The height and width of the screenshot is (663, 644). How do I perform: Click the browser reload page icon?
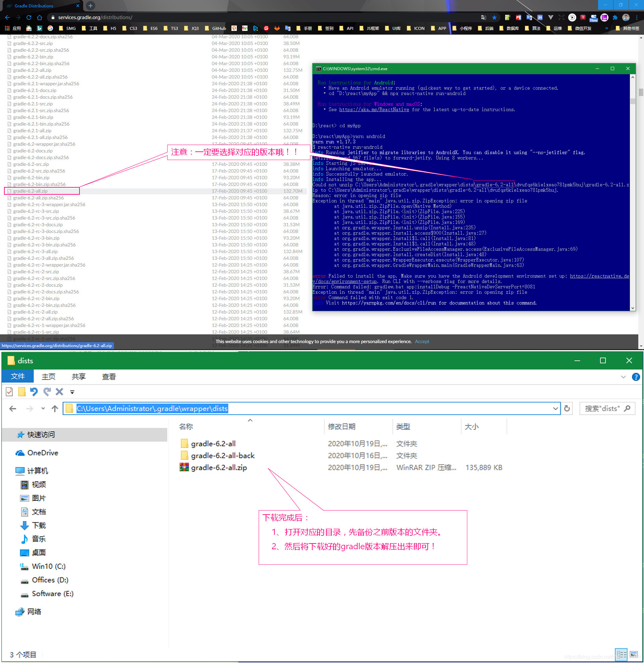click(29, 17)
